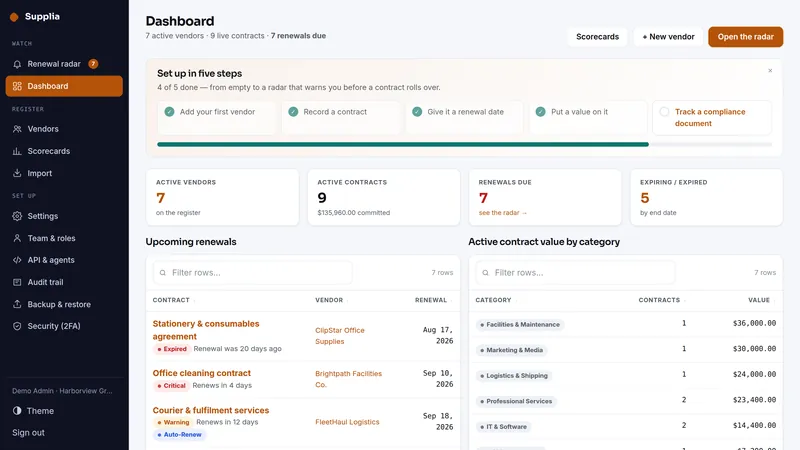Click Sign out in the sidebar

pos(29,433)
